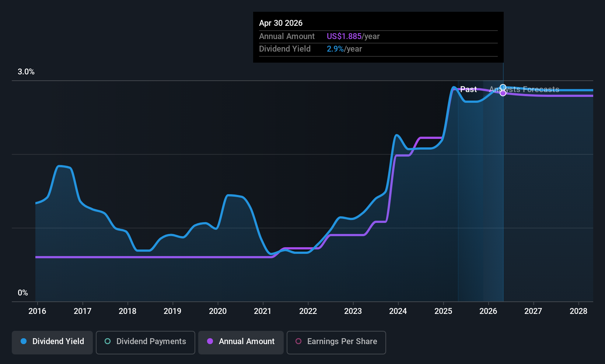This screenshot has height=364, width=605.
Task: Click the 2028 label on the timeline axis
Action: click(x=578, y=311)
